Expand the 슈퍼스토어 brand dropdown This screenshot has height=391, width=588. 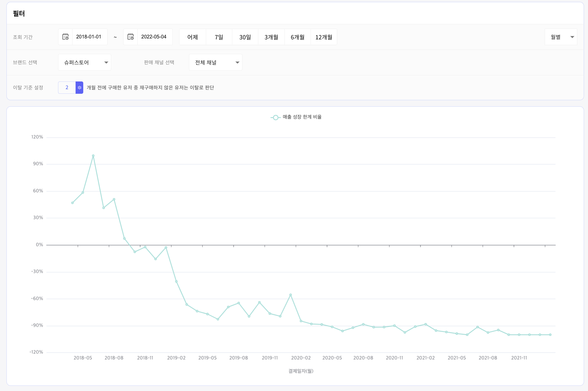84,62
